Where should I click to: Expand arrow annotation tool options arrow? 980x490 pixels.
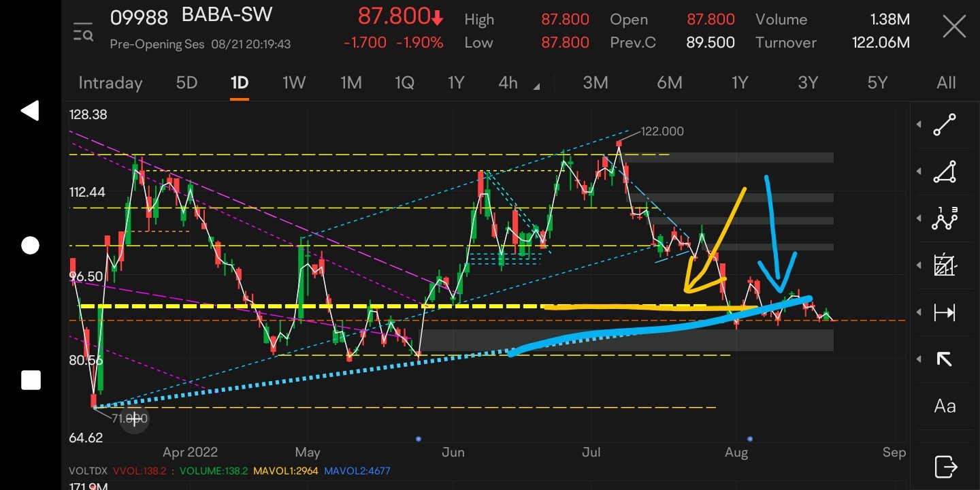(919, 359)
